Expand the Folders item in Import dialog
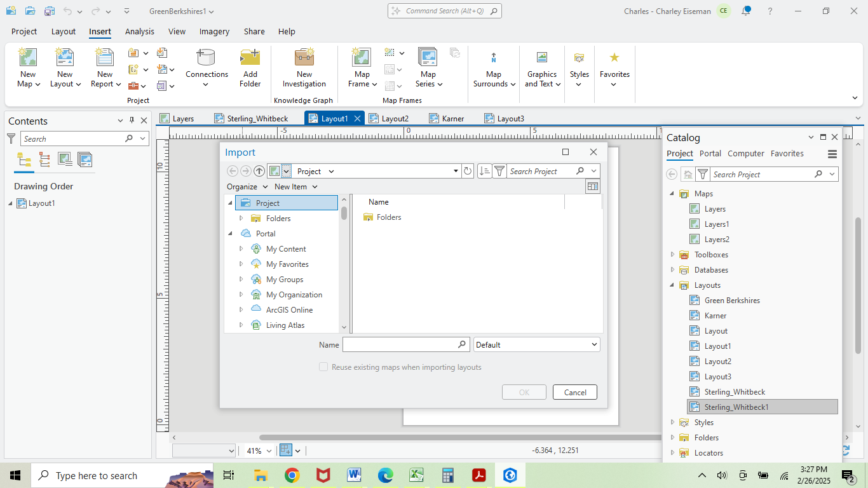Image resolution: width=868 pixels, height=488 pixels. [241, 218]
